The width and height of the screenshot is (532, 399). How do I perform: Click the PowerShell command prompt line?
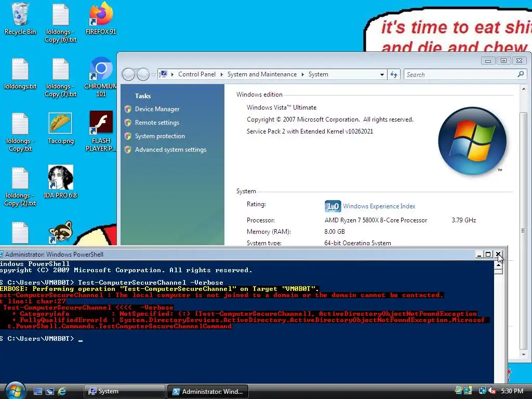(42, 339)
